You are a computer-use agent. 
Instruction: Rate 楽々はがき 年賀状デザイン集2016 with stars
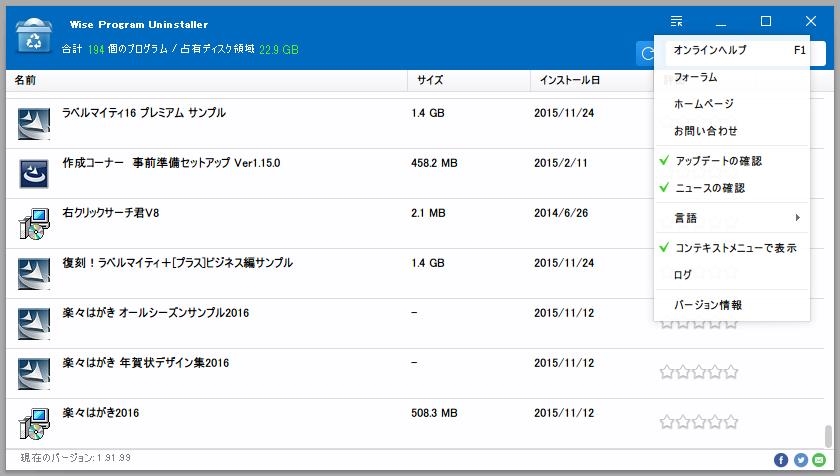(x=699, y=372)
